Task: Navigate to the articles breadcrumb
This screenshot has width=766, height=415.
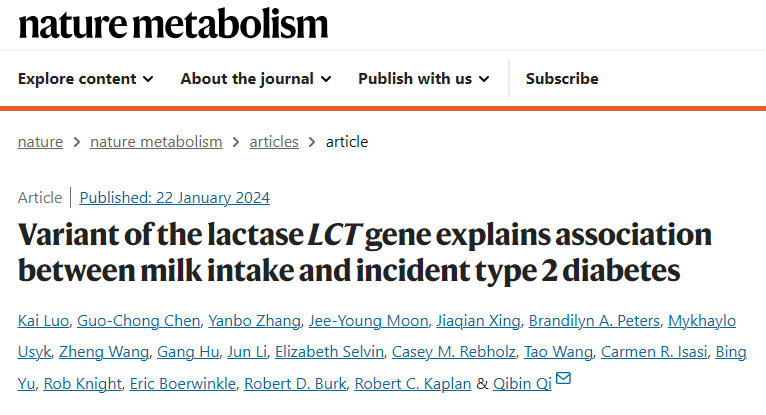Action: tap(274, 142)
